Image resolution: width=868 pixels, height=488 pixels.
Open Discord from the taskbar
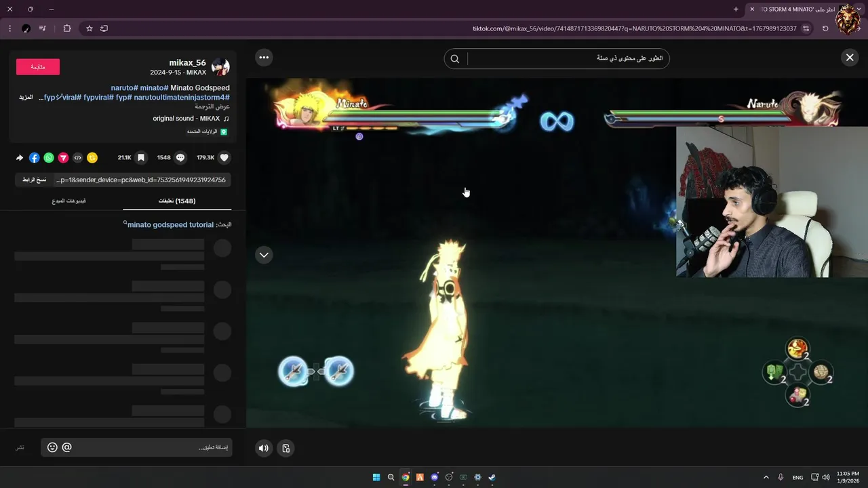pyautogui.click(x=435, y=477)
